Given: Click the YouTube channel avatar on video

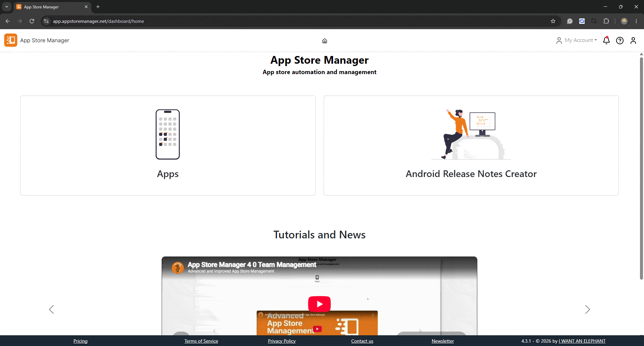Looking at the screenshot, I should pyautogui.click(x=178, y=268).
